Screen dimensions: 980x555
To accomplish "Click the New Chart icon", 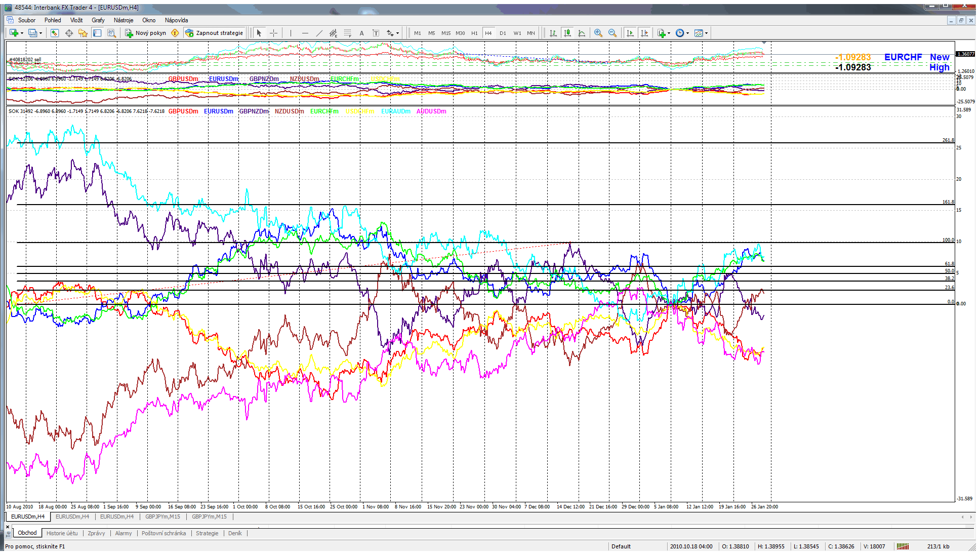I will (x=14, y=33).
